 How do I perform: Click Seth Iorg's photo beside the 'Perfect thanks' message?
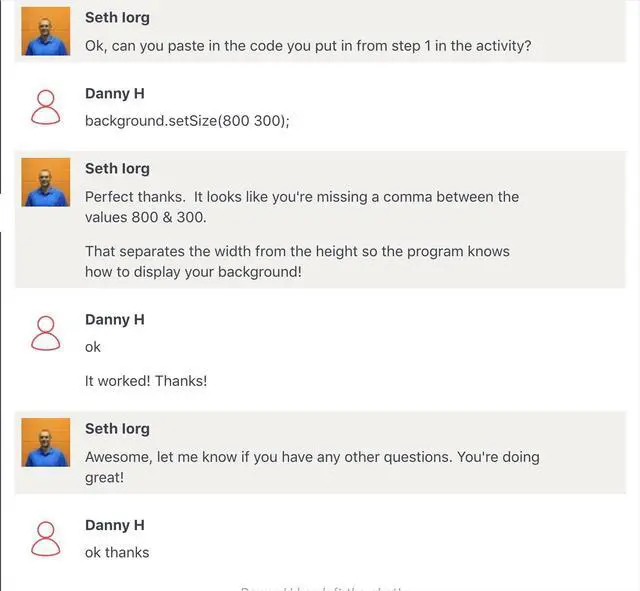pyautogui.click(x=46, y=182)
